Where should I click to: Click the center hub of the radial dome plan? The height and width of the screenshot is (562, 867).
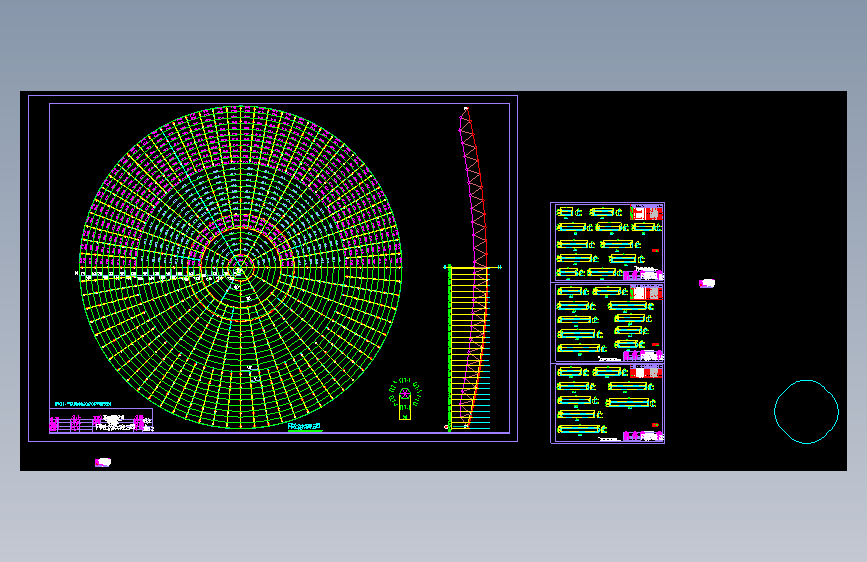point(241,268)
